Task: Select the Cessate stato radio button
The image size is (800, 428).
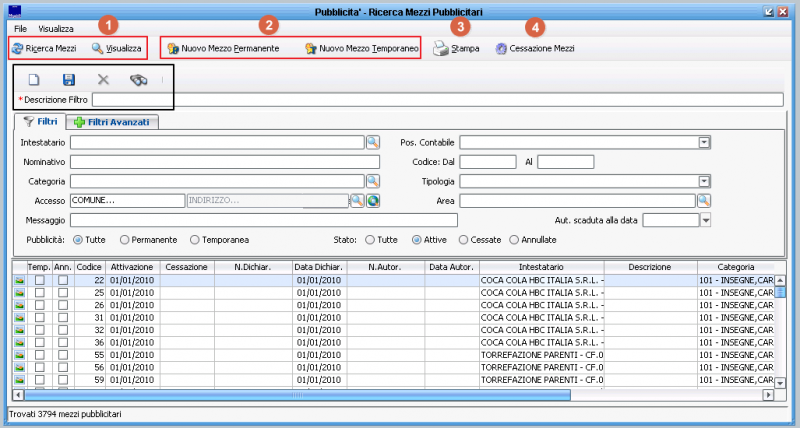Action: click(464, 240)
